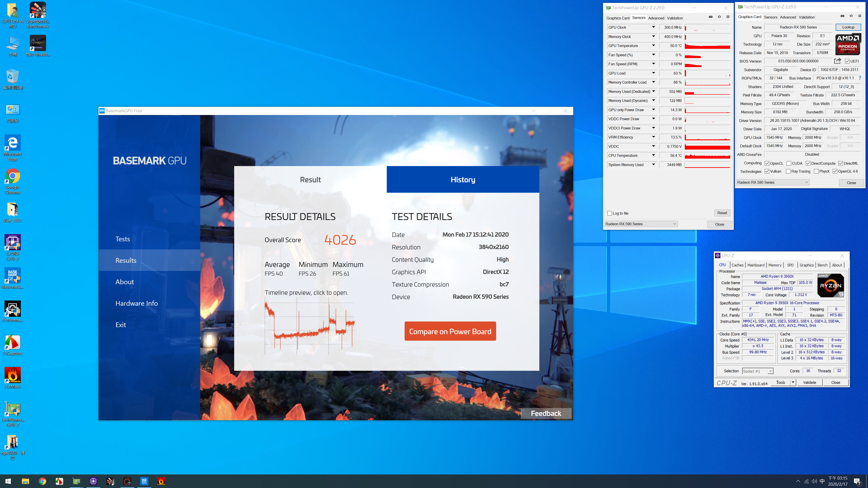The image size is (868, 488).
Task: Click Reset button in GPU-Z Sensors
Action: tap(722, 213)
